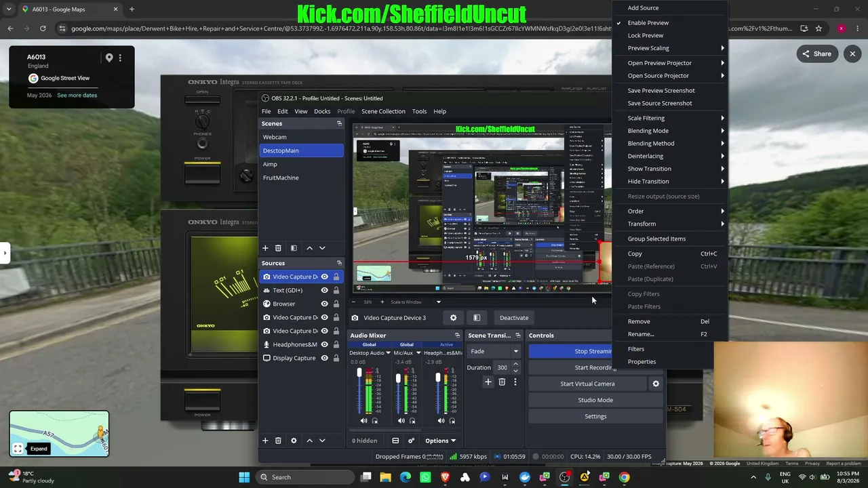Open Scale to Window preview dropdown
868x488 pixels.
(x=439, y=302)
